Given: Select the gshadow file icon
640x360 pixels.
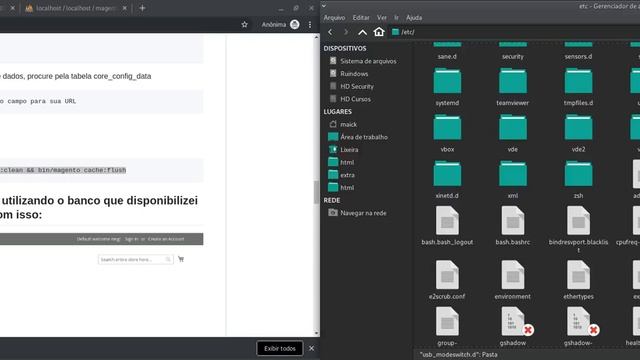Looking at the screenshot, I should [513, 322].
